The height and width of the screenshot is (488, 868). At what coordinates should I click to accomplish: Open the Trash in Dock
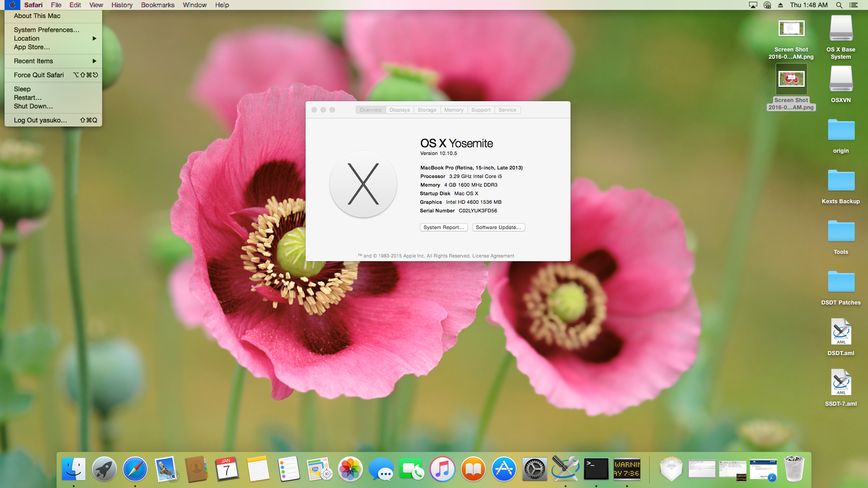[x=794, y=469]
